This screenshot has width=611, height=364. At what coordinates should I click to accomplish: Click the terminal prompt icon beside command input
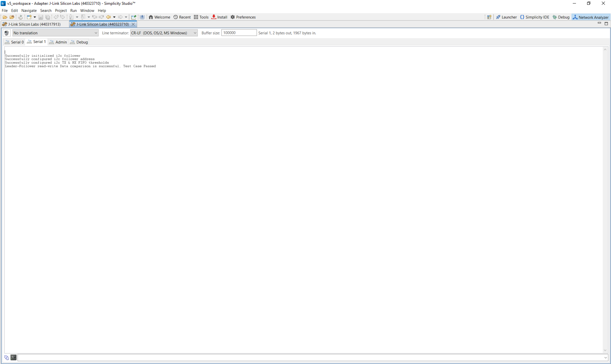tap(13, 357)
